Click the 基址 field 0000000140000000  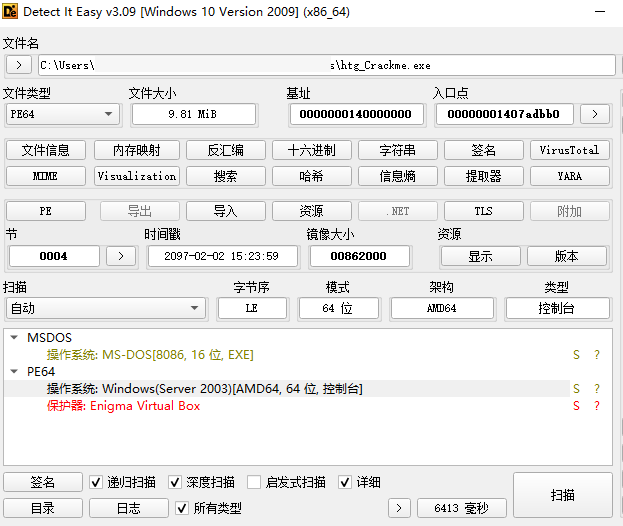coord(356,114)
